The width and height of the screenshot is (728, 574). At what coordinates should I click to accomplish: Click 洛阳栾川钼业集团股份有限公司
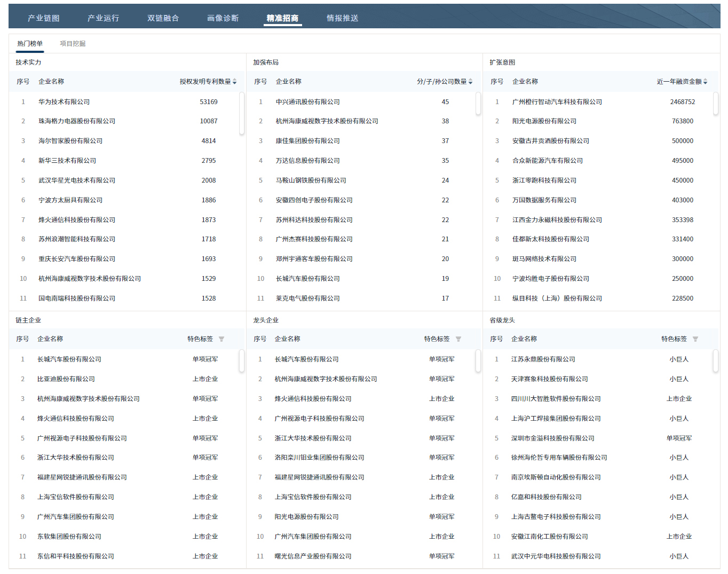[320, 458]
